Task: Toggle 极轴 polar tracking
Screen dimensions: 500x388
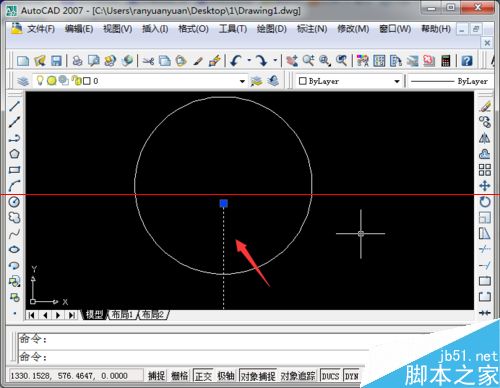Action: 226,376
